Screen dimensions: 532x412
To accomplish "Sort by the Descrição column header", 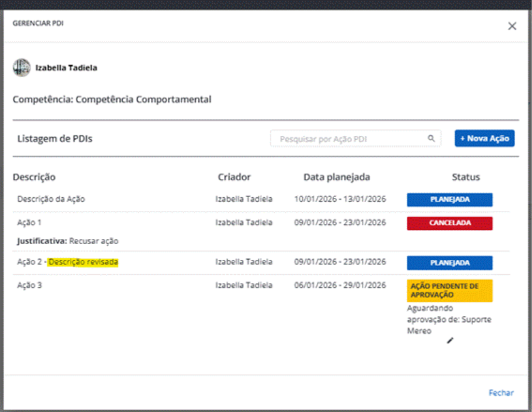I will coord(34,177).
